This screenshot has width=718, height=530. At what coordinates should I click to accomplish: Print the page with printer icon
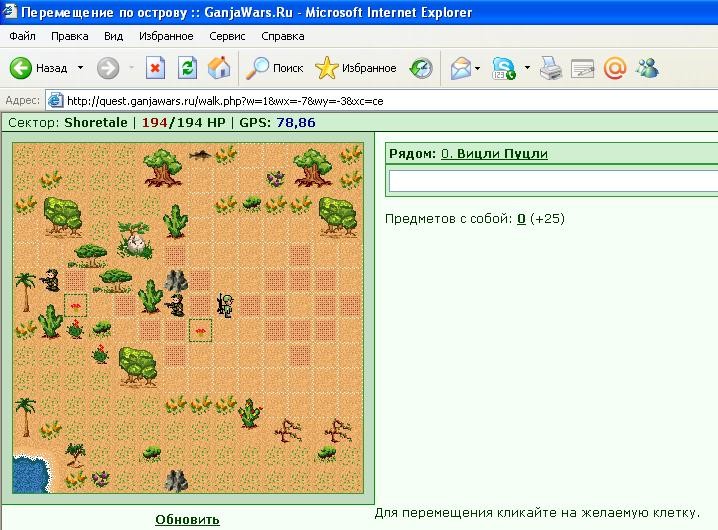pos(550,69)
